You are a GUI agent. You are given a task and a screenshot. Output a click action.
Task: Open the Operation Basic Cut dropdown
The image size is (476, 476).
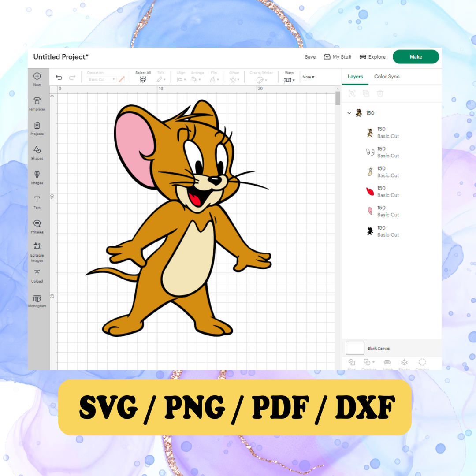(101, 79)
